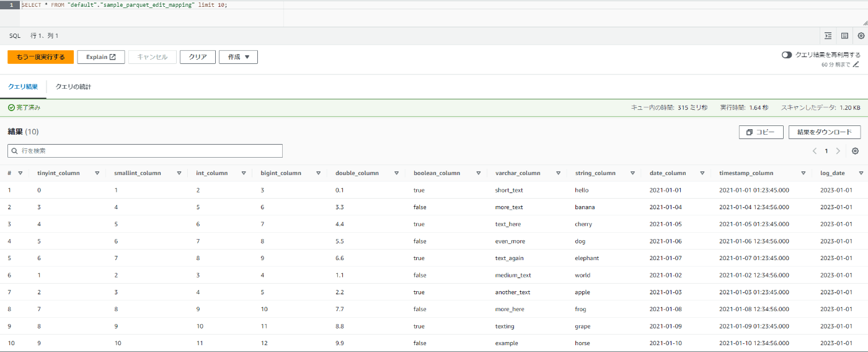
Task: Click the cell 'horse'
Action: coord(583,343)
